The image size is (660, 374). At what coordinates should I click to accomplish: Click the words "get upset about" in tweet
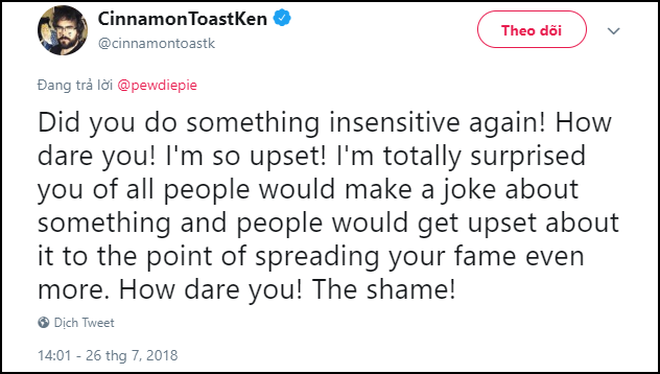(518, 224)
